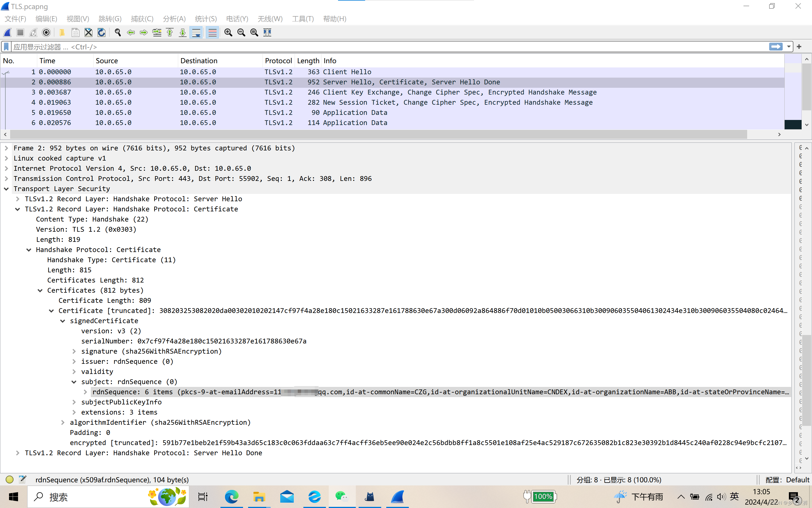Click the expert information status circle
The height and width of the screenshot is (508, 812).
(9, 479)
